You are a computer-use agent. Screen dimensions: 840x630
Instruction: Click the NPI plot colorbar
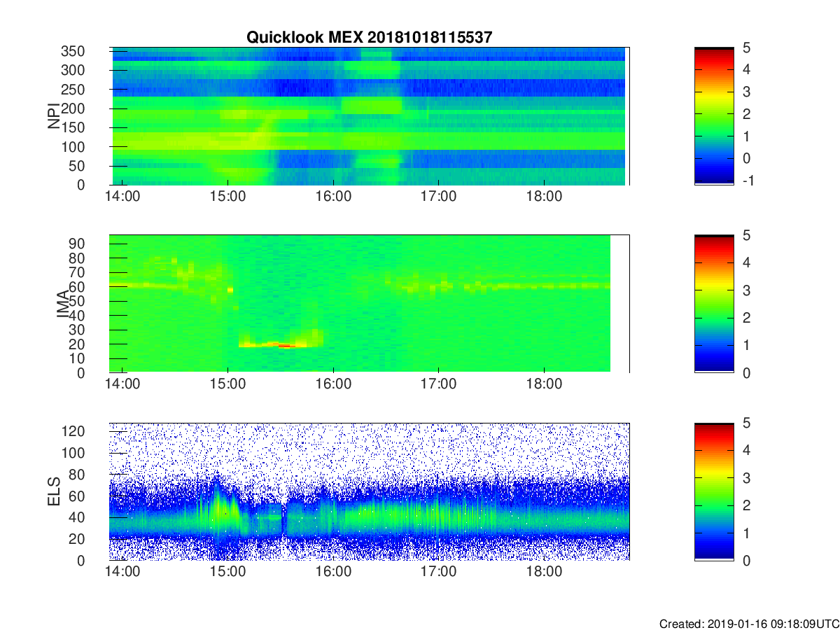[714, 116]
